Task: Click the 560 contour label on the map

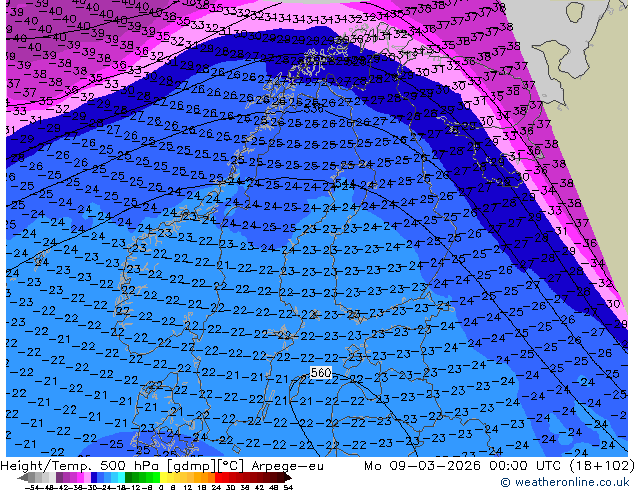Action: tap(320, 373)
